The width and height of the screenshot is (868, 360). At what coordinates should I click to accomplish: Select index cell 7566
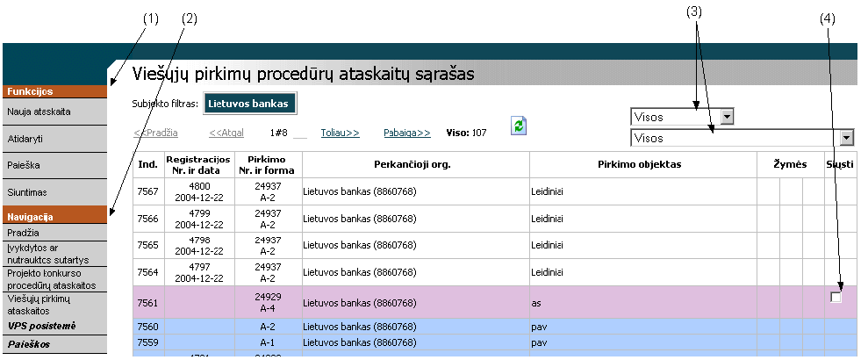coord(147,219)
